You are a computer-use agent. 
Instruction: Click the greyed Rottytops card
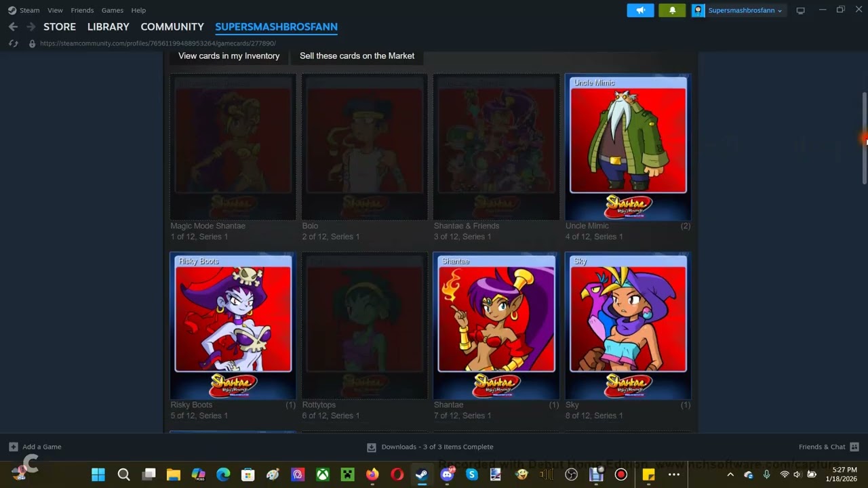pos(365,325)
